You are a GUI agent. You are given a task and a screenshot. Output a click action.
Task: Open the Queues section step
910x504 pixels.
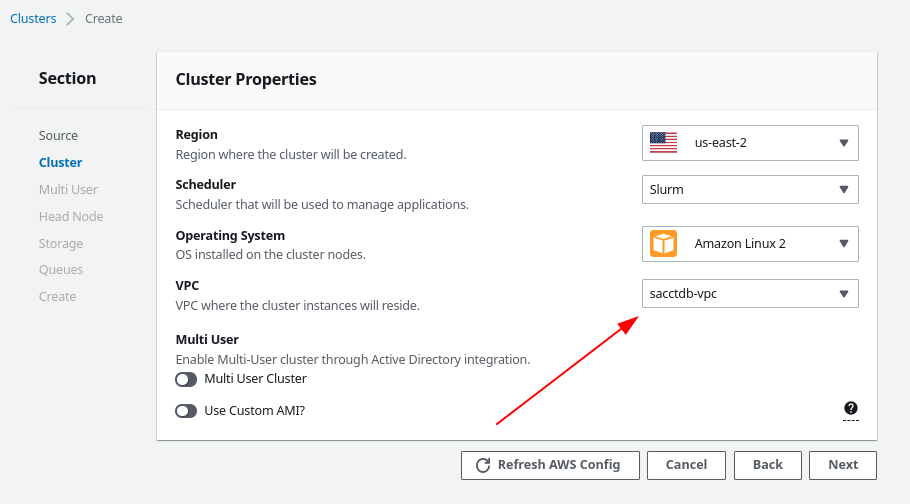tap(61, 270)
